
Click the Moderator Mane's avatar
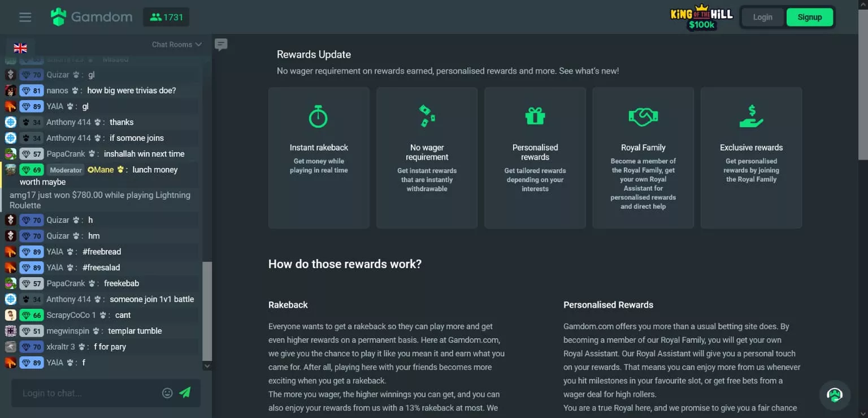10,170
